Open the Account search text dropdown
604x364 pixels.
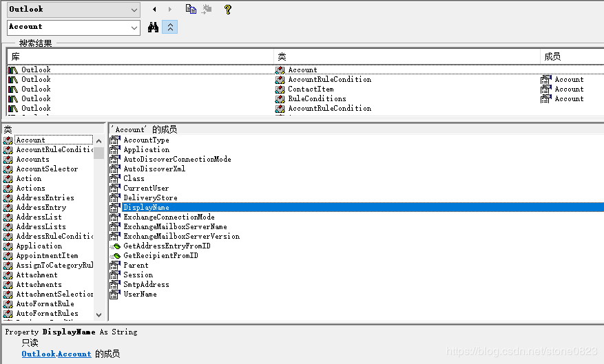(x=134, y=28)
